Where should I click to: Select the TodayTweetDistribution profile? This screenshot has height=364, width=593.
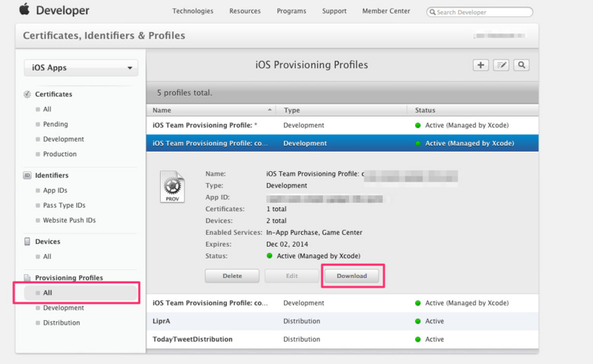342,340
